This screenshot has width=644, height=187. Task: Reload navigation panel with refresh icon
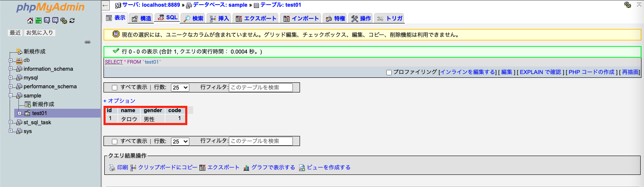tap(72, 20)
